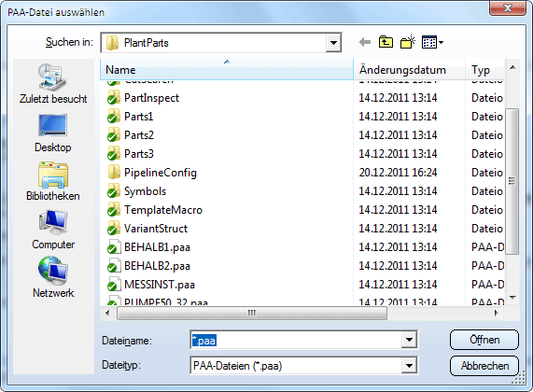Click the Öffnen button
This screenshot has width=533, height=392.
coord(484,340)
